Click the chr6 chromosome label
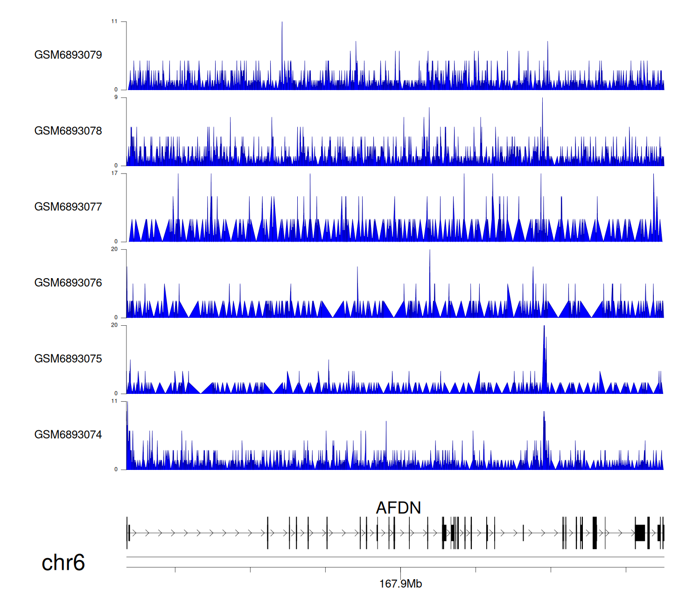 tap(63, 563)
